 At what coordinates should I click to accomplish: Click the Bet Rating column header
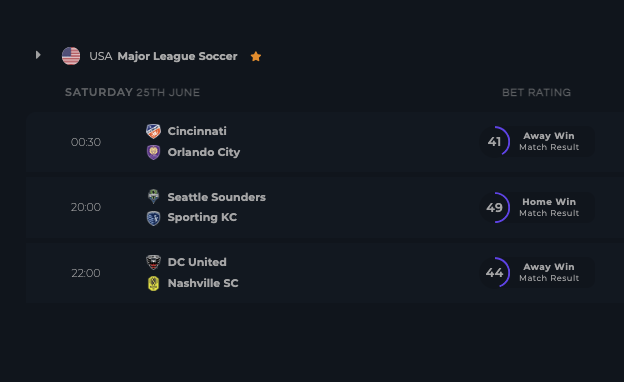[x=536, y=92]
